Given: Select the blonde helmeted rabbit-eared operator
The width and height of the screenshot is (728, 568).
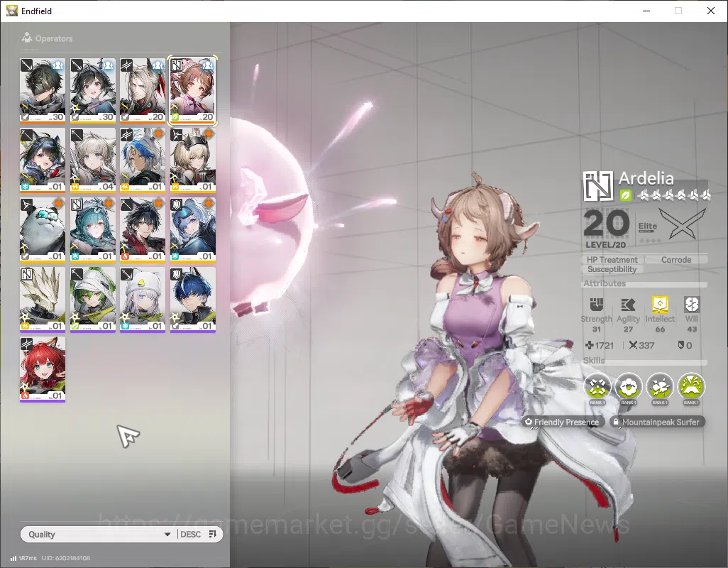Looking at the screenshot, I should tap(193, 160).
